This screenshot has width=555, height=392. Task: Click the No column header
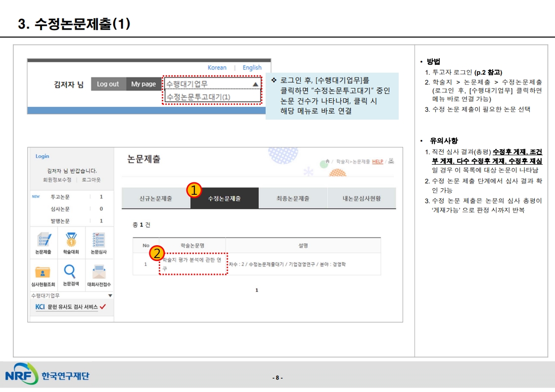click(x=146, y=245)
